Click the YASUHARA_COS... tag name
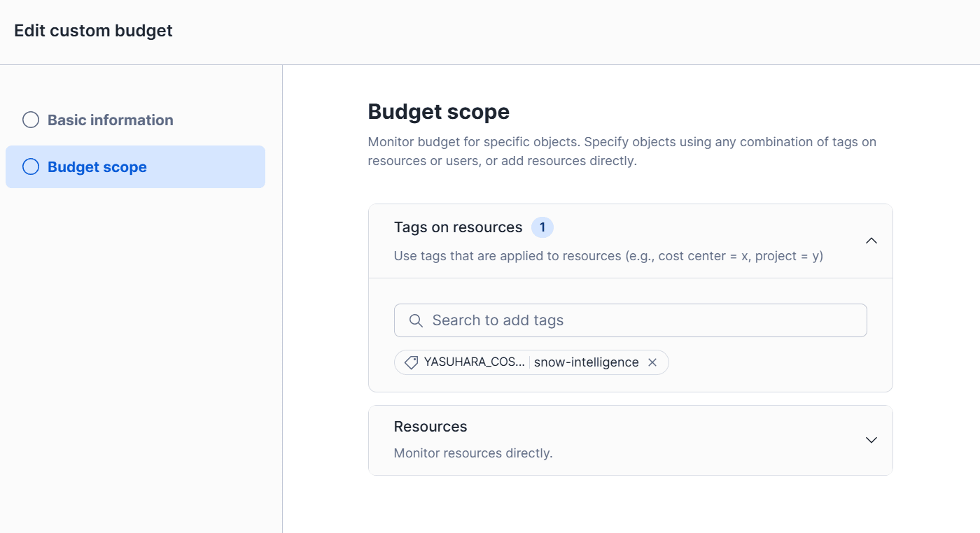This screenshot has width=980, height=533. 474,362
